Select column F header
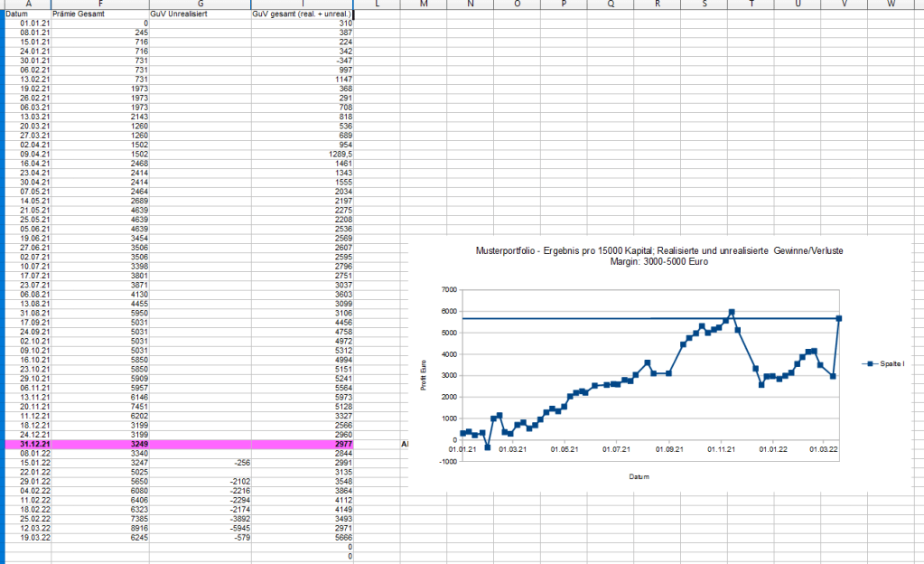This screenshot has height=564, width=924. (99, 5)
